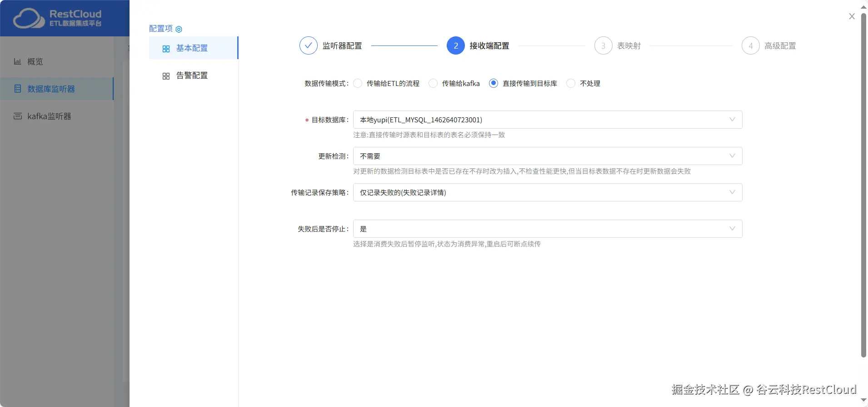The width and height of the screenshot is (868, 407).
Task: Click the 数据库监听器 sidebar icon
Action: point(18,89)
